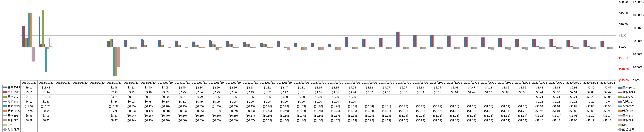Click the empty 2013/06/30 column header
Screen dimensions: 644x132
(80, 83)
